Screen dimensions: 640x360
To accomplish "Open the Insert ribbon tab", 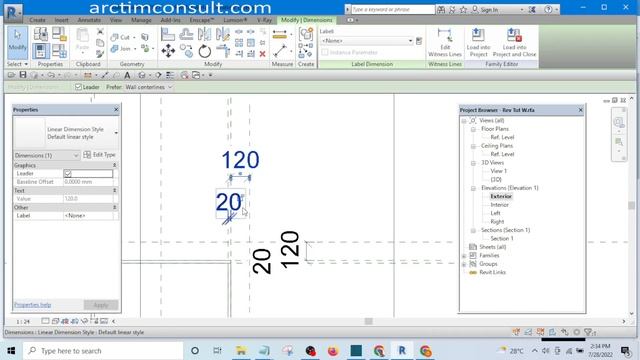I will [x=61, y=20].
